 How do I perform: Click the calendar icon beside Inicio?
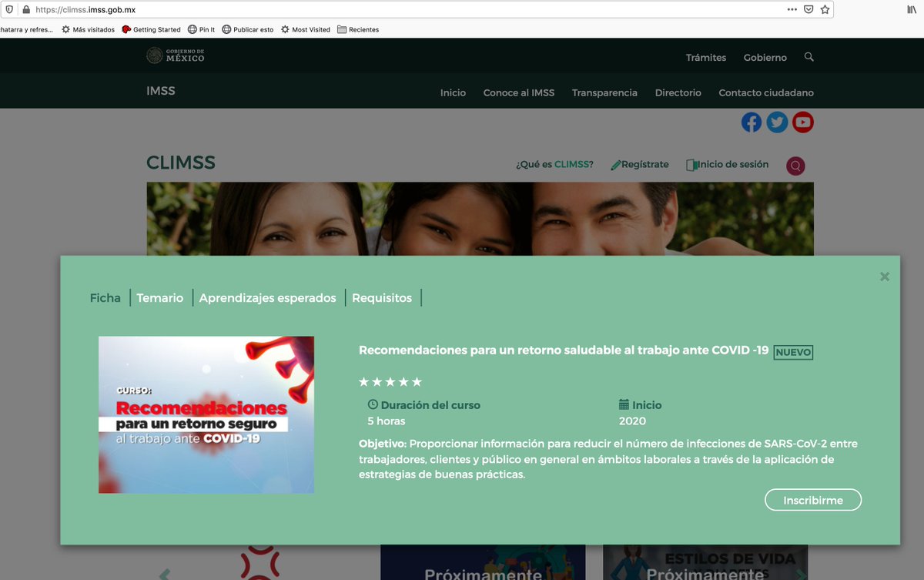(x=624, y=405)
